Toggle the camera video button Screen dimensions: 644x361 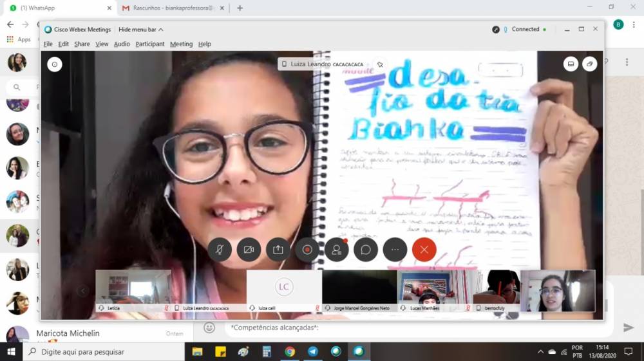click(x=249, y=250)
